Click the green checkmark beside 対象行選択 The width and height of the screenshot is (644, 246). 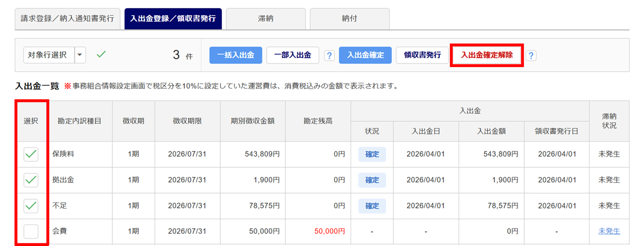[x=101, y=55]
